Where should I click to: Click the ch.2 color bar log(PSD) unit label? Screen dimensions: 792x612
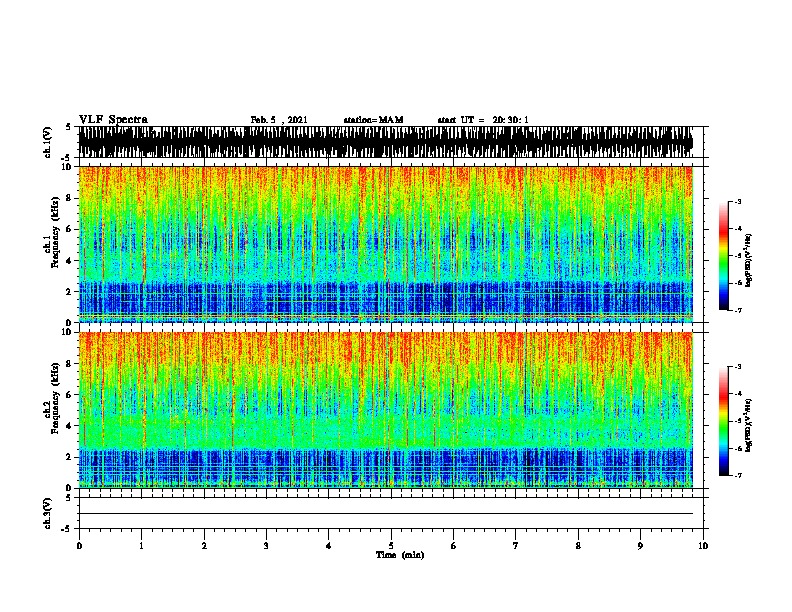pyautogui.click(x=749, y=425)
